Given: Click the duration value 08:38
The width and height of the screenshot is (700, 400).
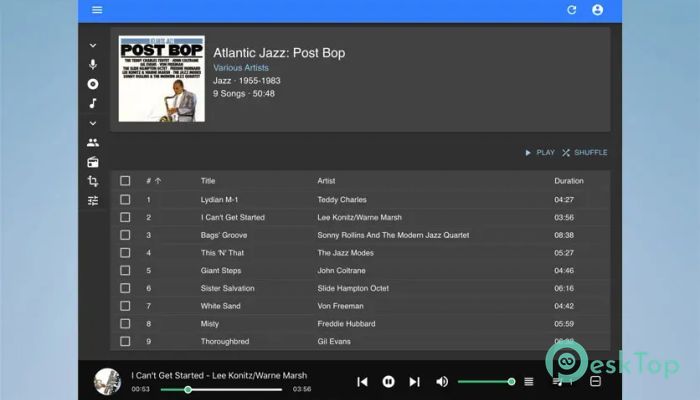Looking at the screenshot, I should pyautogui.click(x=564, y=235).
